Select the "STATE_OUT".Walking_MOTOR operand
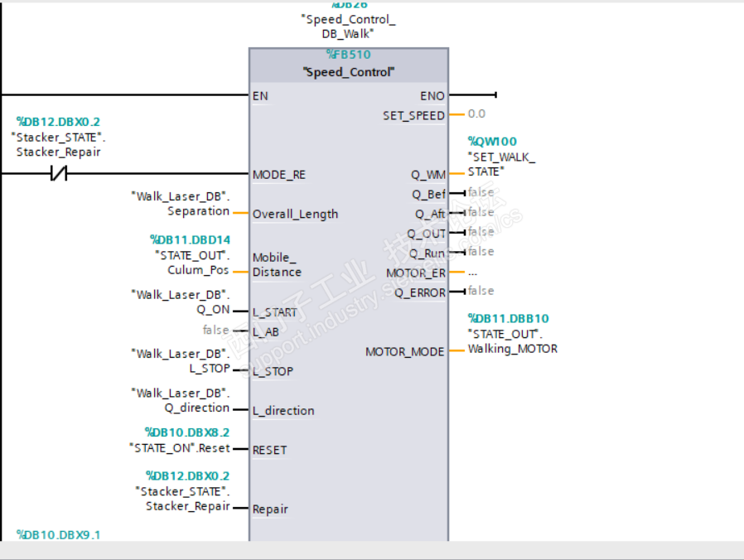744x560 pixels. 513,341
